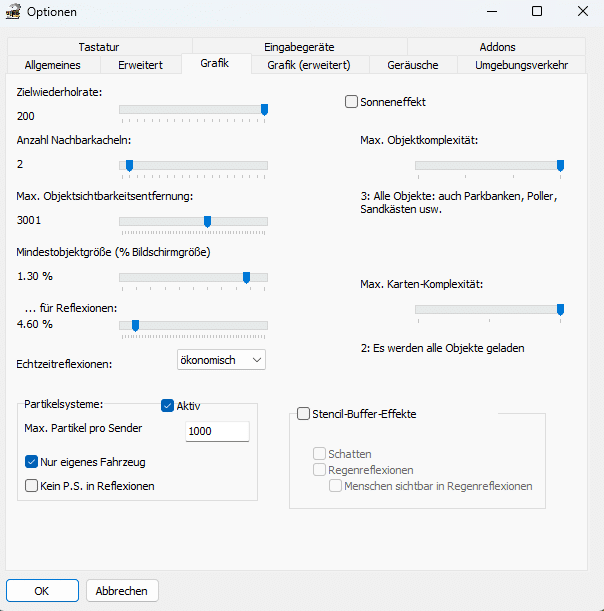
Task: Open the Echtzeitreflexionen dropdown
Action: coord(221,360)
